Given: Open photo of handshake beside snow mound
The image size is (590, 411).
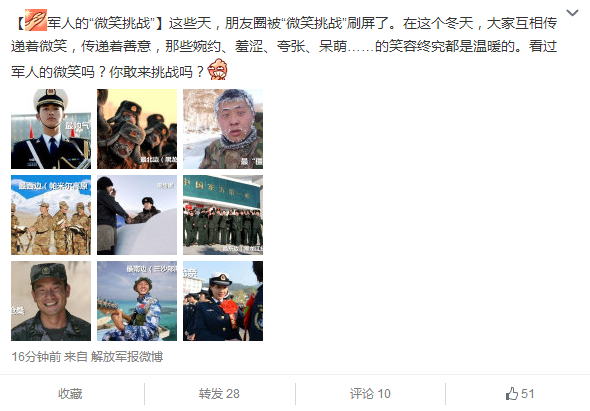Looking at the screenshot, I should click(x=137, y=215).
